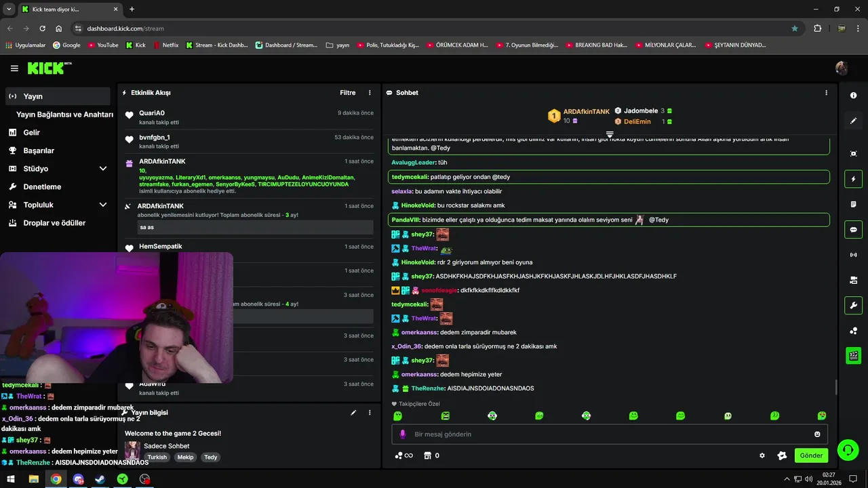Viewport: 868px width, 488px height.
Task: Toggle the bookmark star in address bar
Action: click(795, 28)
